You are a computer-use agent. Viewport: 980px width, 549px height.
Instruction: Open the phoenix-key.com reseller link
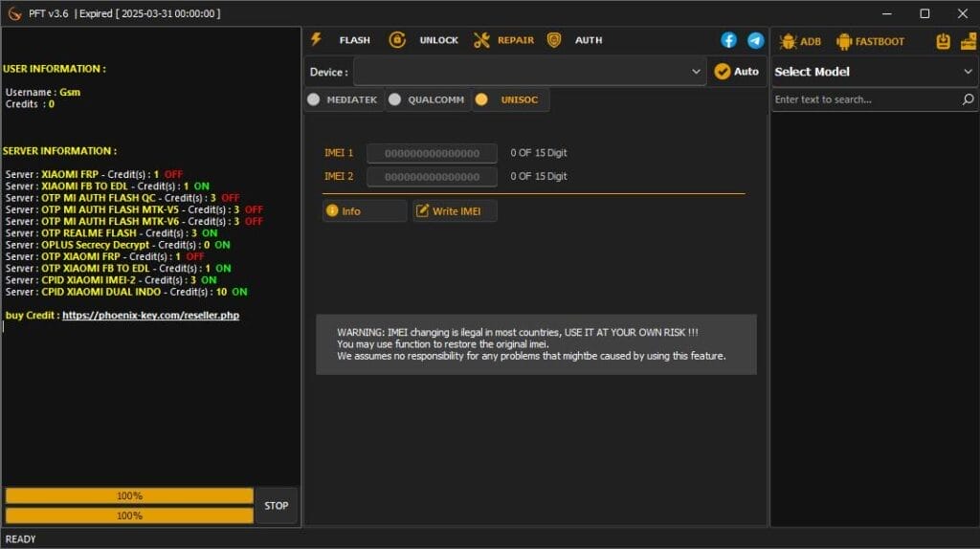tap(150, 316)
